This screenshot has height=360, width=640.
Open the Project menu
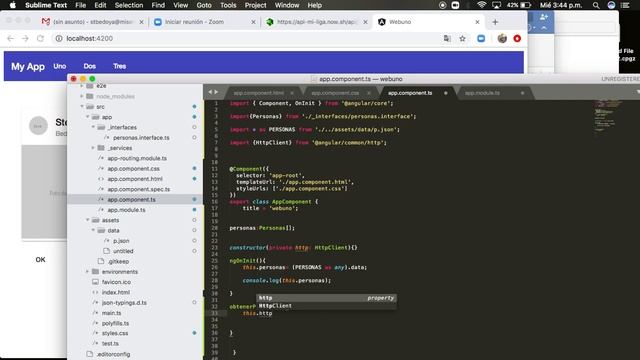256,5
